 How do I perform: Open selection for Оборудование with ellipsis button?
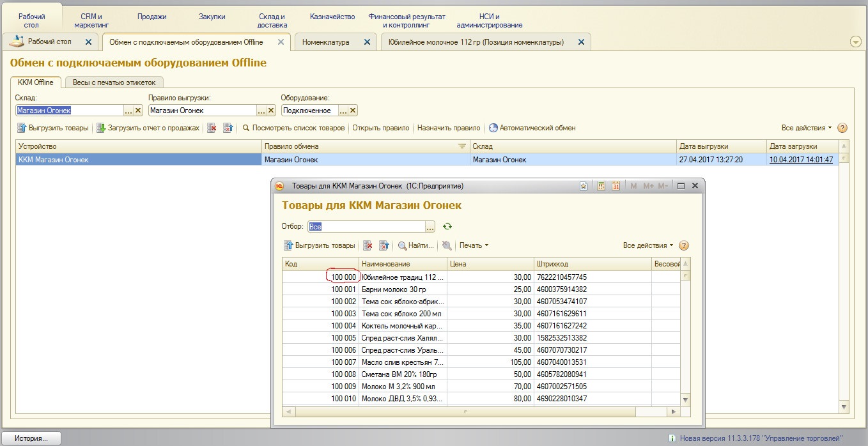coord(343,111)
